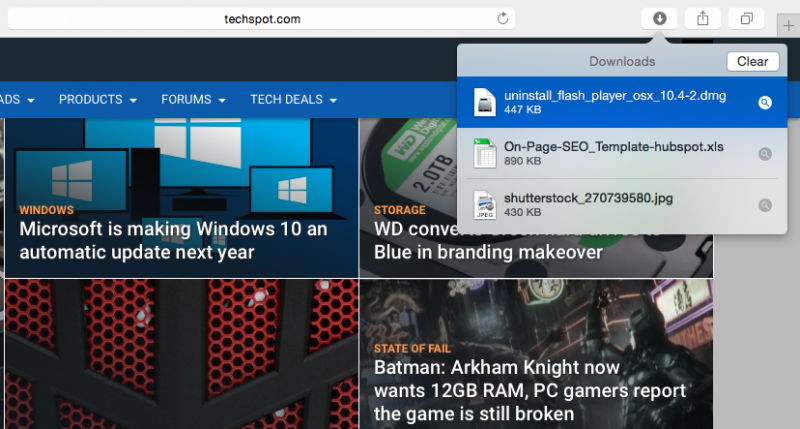
Task: Reveal uninstall_flash_player dmg in Finder magnifier
Action: tap(765, 103)
